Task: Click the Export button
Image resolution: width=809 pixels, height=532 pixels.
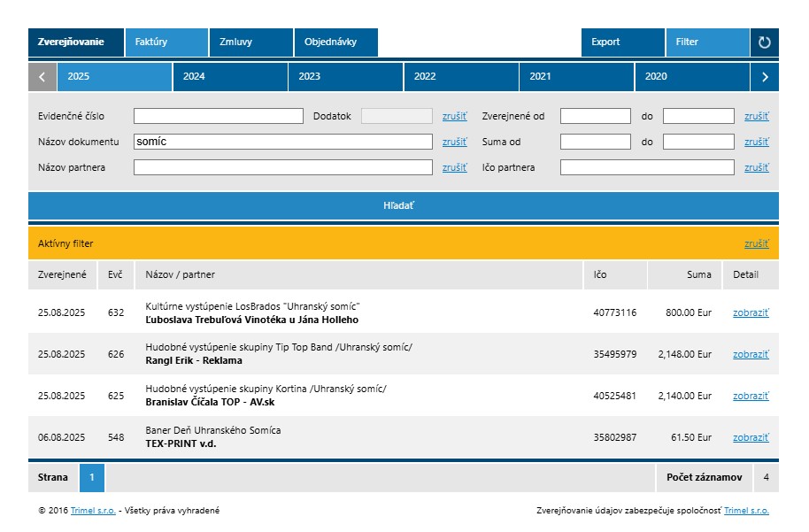Action: coord(622,42)
